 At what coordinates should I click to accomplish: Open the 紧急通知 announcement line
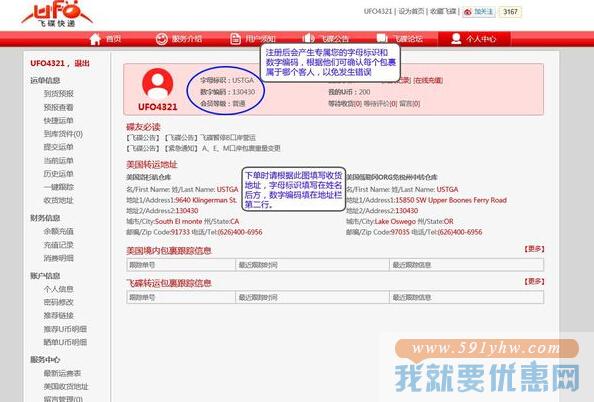coord(203,148)
